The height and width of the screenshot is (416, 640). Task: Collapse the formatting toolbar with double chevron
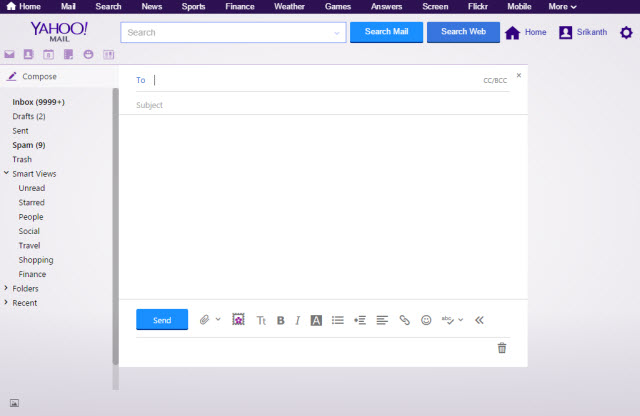click(x=479, y=320)
